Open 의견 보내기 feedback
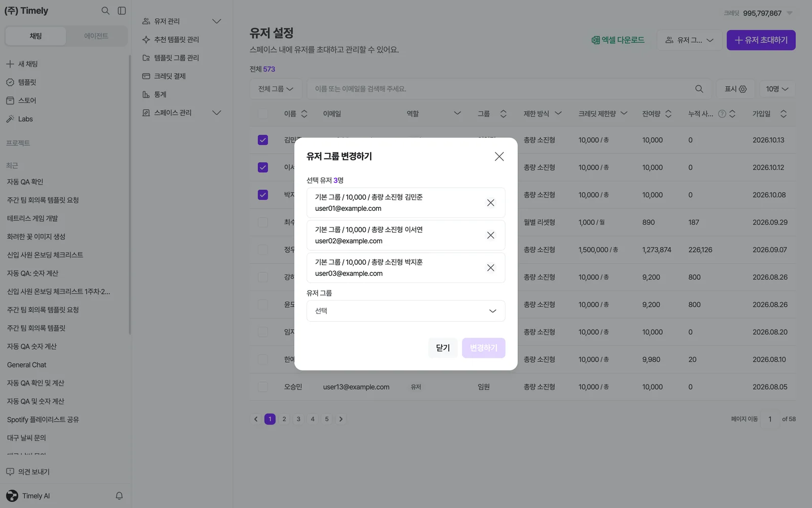The width and height of the screenshot is (812, 508). point(28,472)
